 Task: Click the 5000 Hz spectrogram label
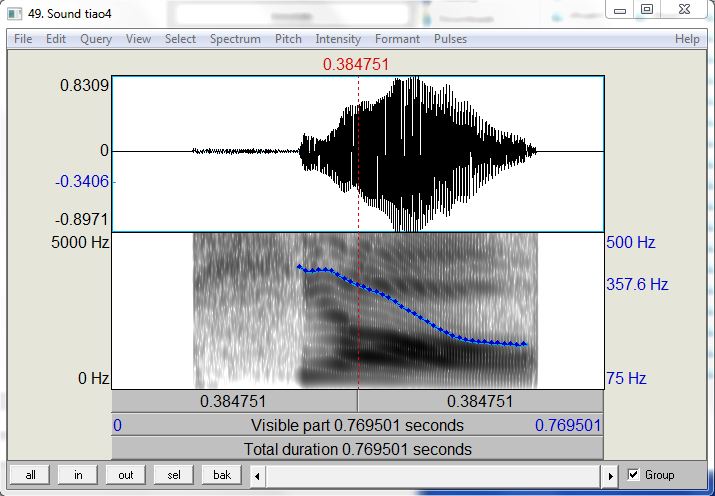tap(80, 242)
